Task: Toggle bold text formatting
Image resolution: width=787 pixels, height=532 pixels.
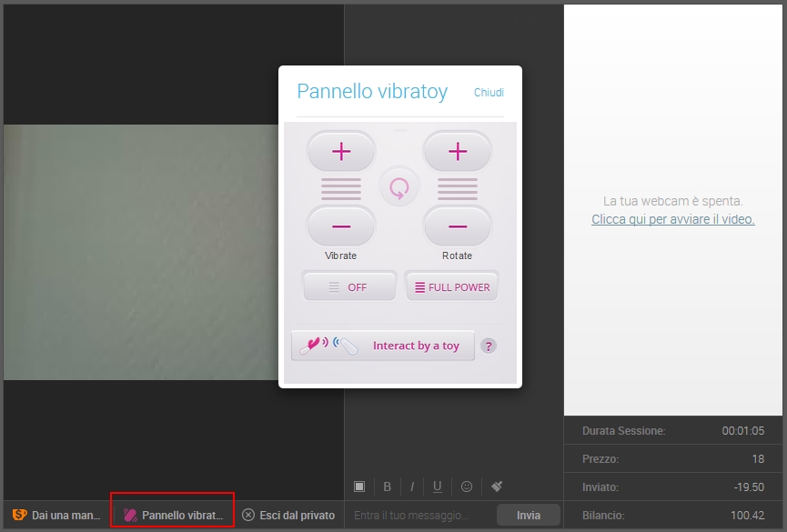Action: [387, 487]
